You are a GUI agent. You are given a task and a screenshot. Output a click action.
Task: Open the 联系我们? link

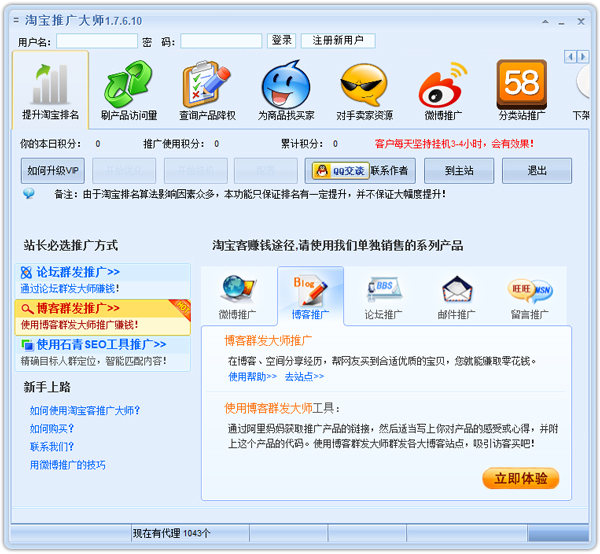click(x=52, y=446)
